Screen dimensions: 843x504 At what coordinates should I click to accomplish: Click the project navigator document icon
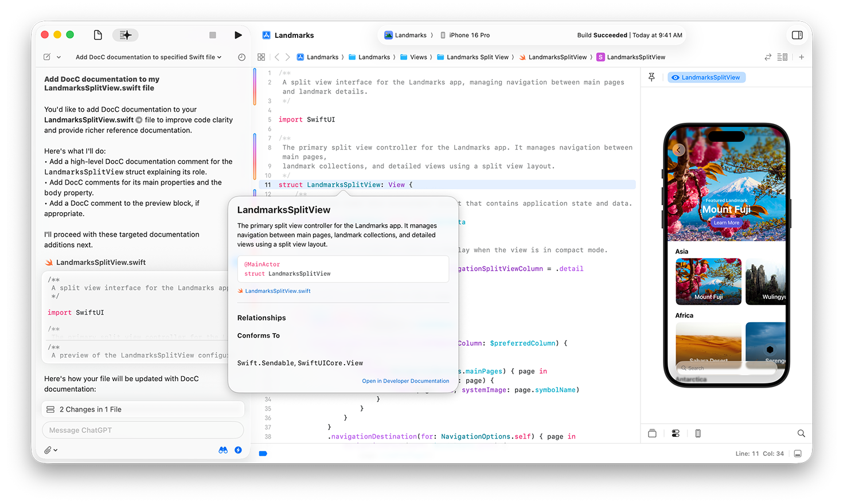[98, 35]
